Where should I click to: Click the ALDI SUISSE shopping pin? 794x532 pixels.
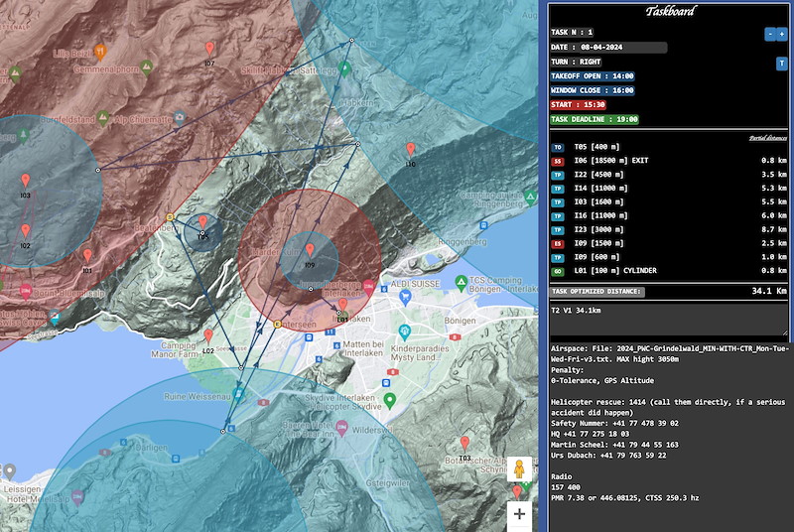click(x=405, y=298)
